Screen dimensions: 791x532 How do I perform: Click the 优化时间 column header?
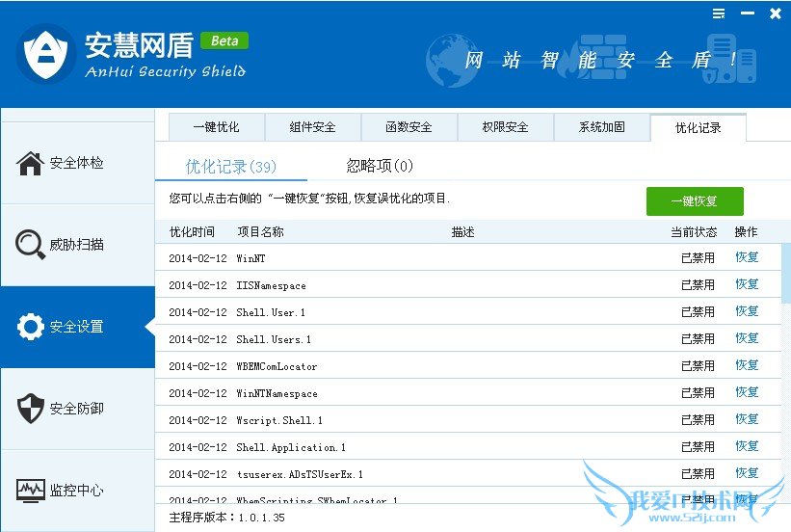192,232
